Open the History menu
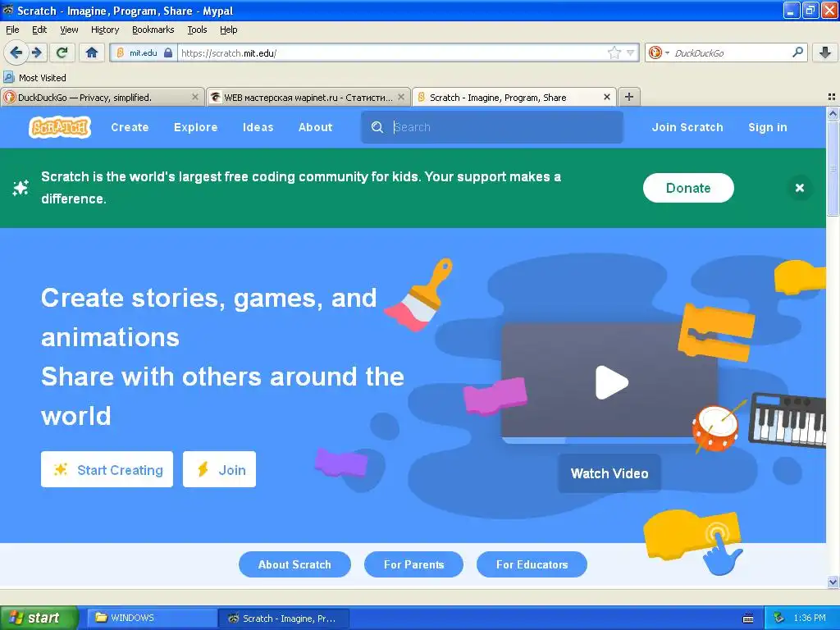 click(104, 30)
